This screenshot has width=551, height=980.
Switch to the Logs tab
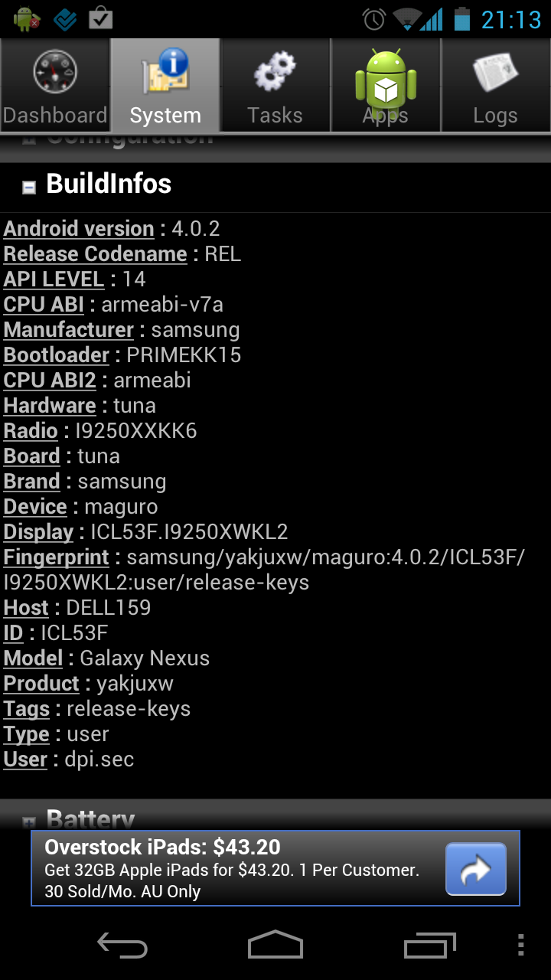tap(496, 85)
